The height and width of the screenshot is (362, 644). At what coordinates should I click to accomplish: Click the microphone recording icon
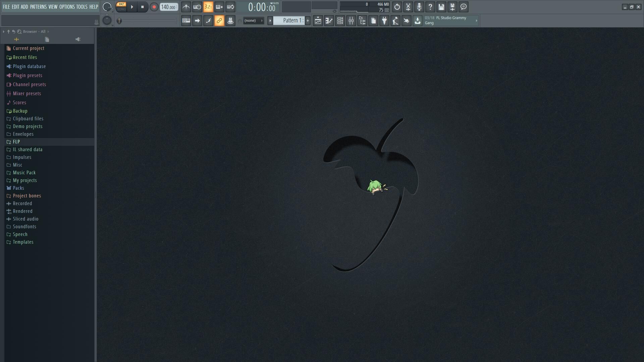419,7
